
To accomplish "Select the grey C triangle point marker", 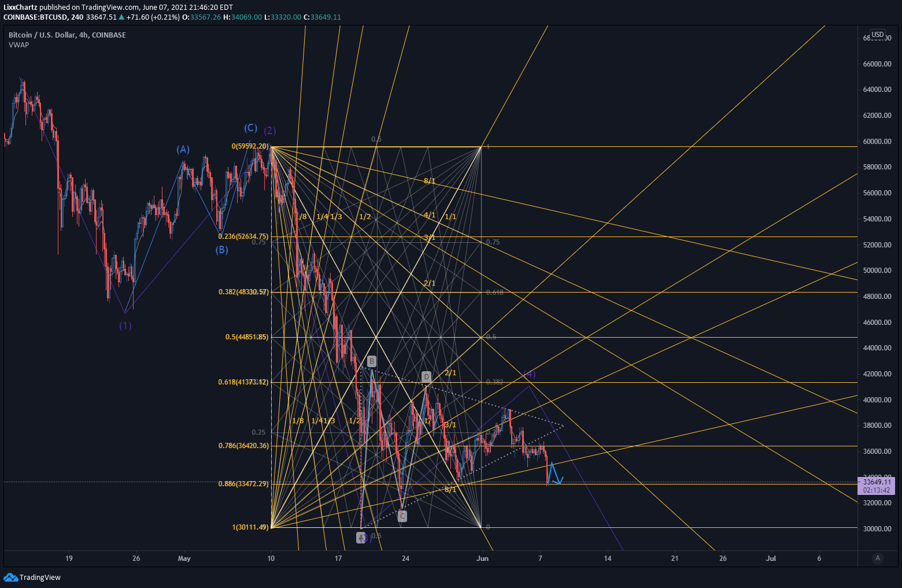I will [x=402, y=516].
